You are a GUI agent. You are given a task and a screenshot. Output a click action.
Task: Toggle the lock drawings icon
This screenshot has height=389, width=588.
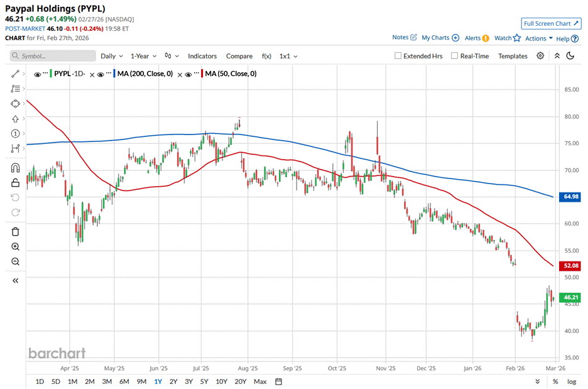click(x=15, y=183)
